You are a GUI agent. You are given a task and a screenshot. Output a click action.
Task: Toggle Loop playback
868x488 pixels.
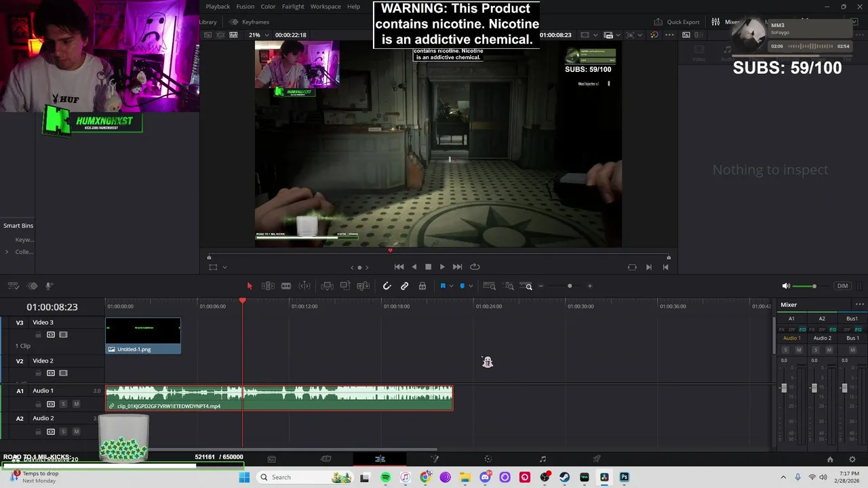point(475,267)
